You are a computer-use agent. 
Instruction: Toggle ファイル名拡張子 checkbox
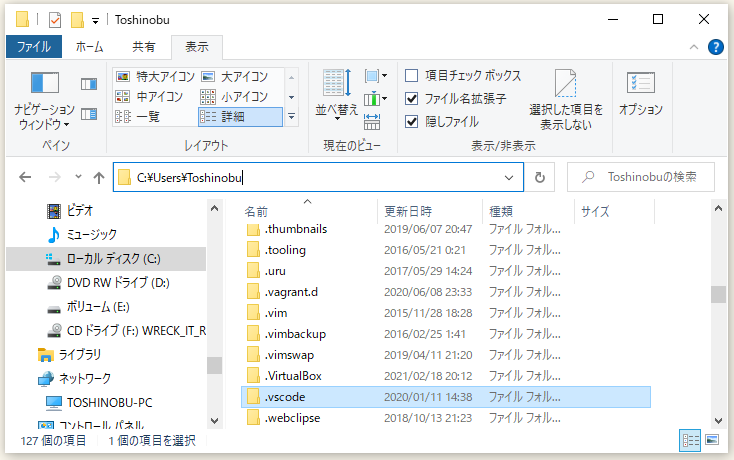(x=411, y=99)
